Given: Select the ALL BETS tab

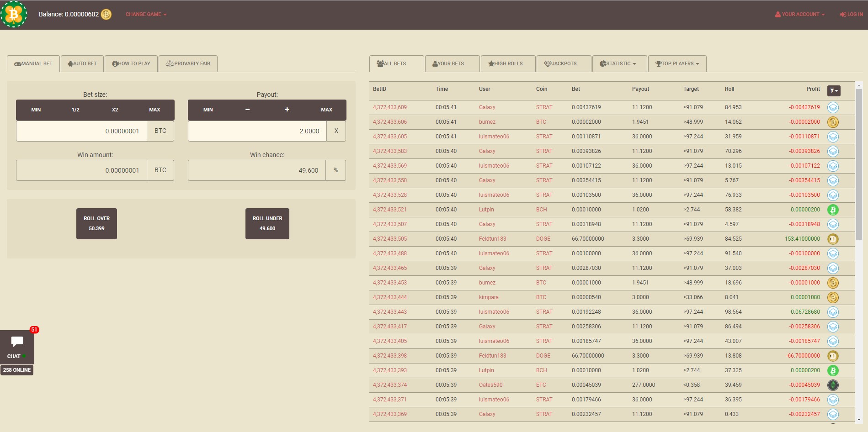Looking at the screenshot, I should click(x=396, y=63).
